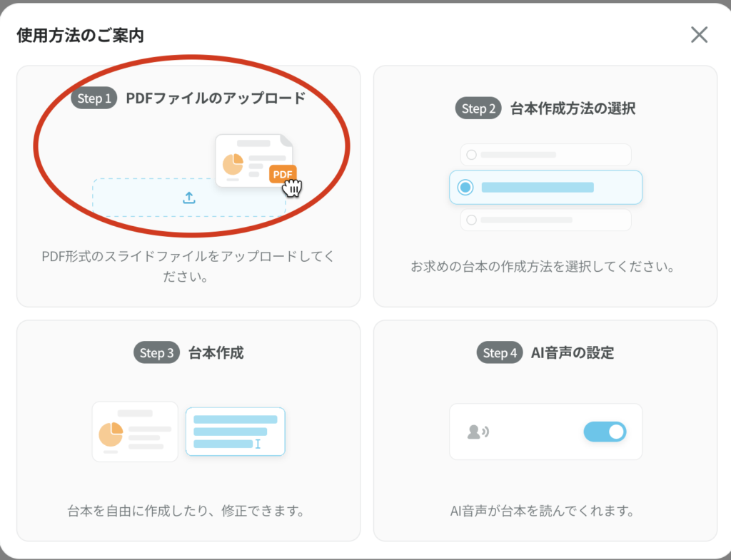This screenshot has width=731, height=560.
Task: Select the top radio option in Step 2
Action: click(471, 154)
